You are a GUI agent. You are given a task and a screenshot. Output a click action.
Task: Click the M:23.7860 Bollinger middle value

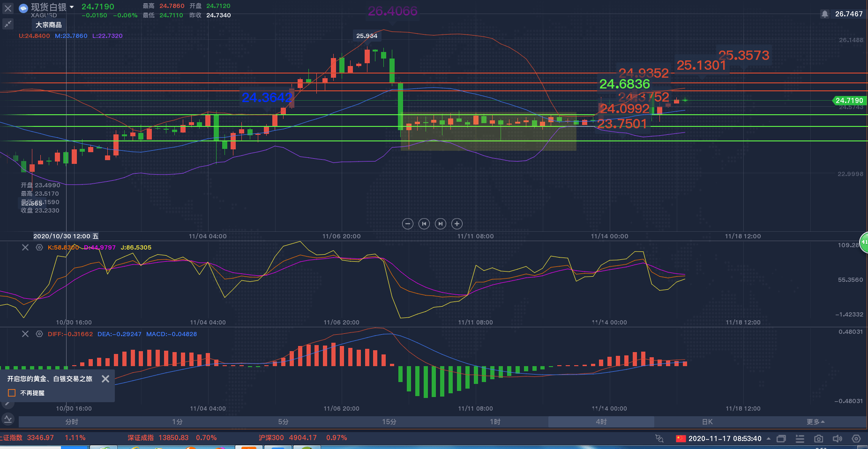tap(71, 36)
